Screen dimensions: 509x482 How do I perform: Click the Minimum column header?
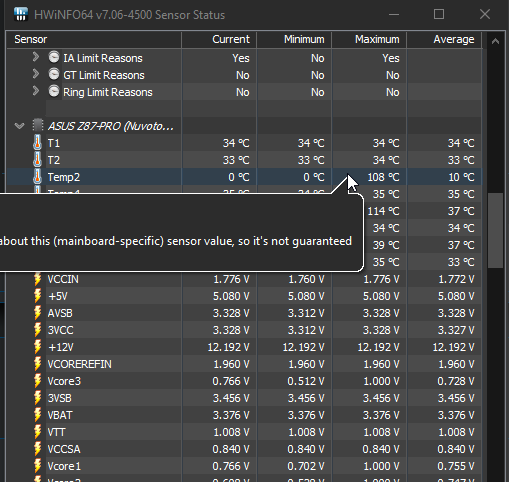[x=294, y=39]
